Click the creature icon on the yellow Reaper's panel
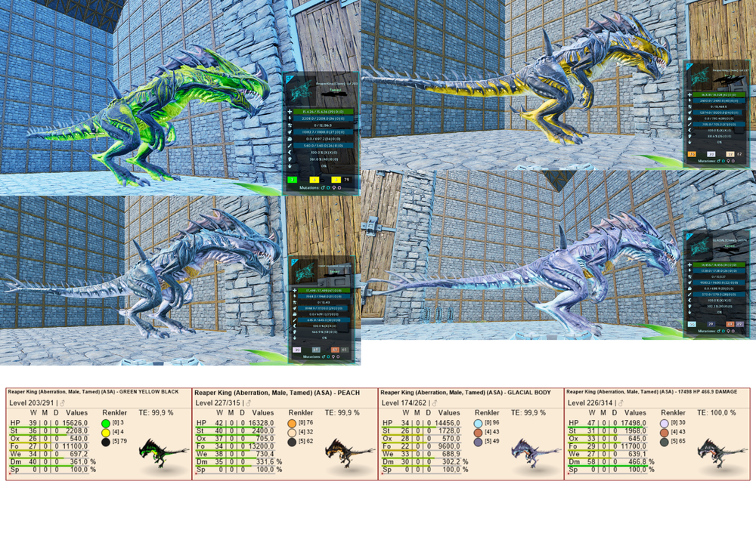The height and width of the screenshot is (534, 756). point(699,78)
